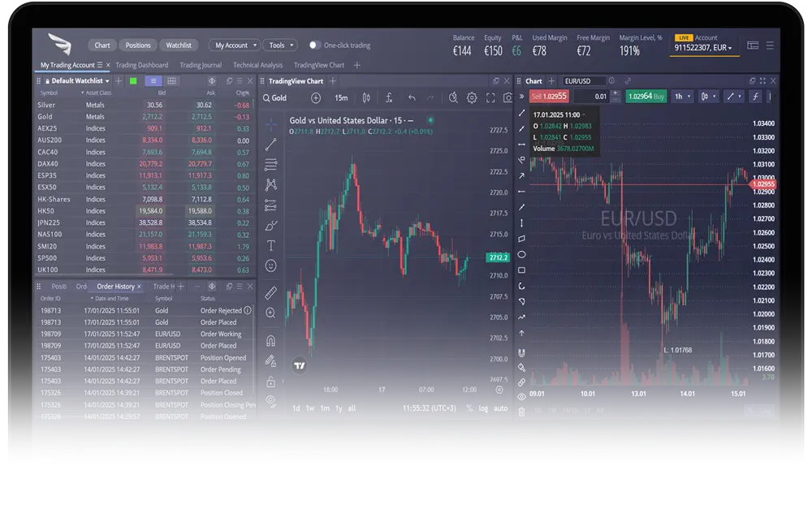Open the indicators fx button in TradingView toolbar
812x505 pixels.
[389, 98]
